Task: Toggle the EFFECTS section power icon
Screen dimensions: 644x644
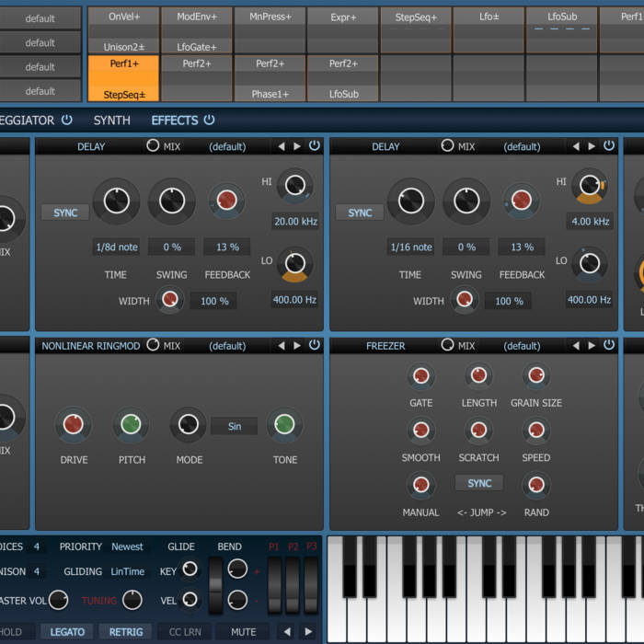Action: coord(209,121)
